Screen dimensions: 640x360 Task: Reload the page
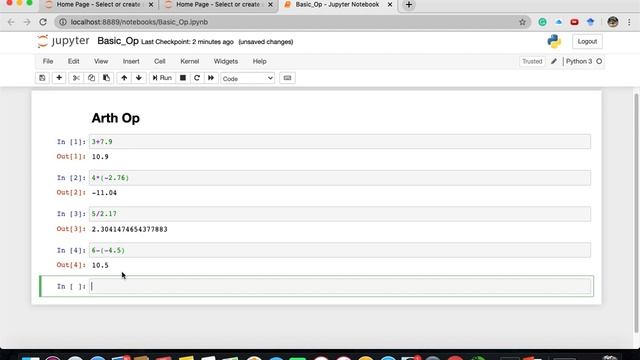(x=43, y=22)
